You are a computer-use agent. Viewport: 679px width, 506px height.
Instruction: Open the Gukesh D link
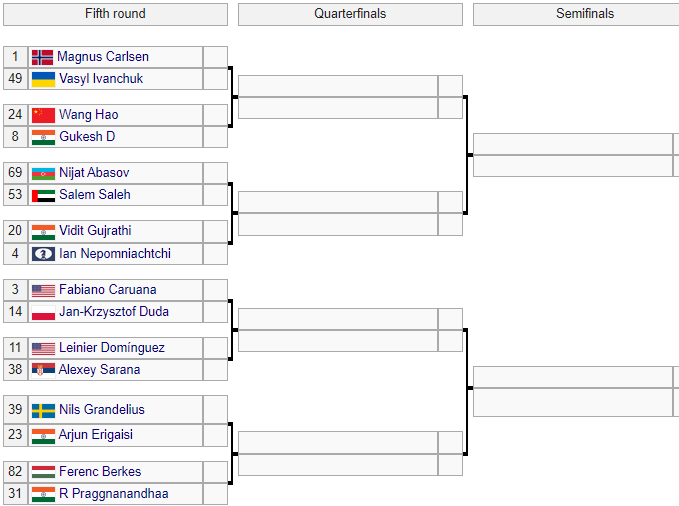tap(87, 137)
